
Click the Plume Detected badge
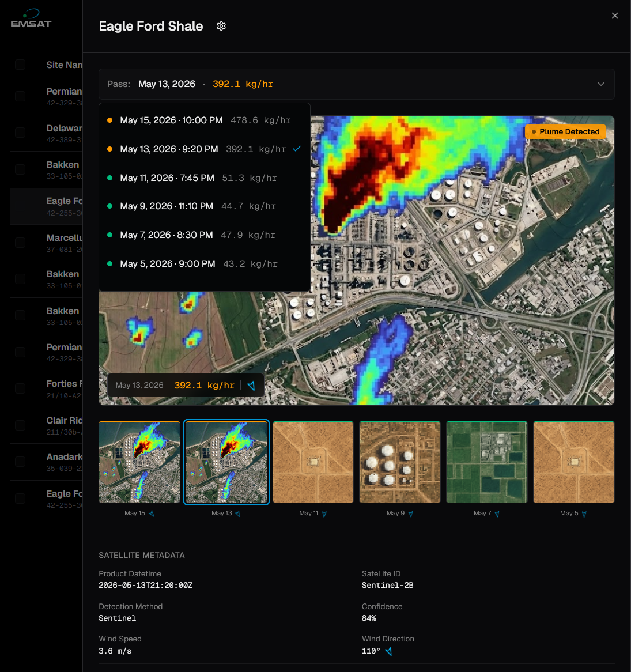pyautogui.click(x=565, y=131)
